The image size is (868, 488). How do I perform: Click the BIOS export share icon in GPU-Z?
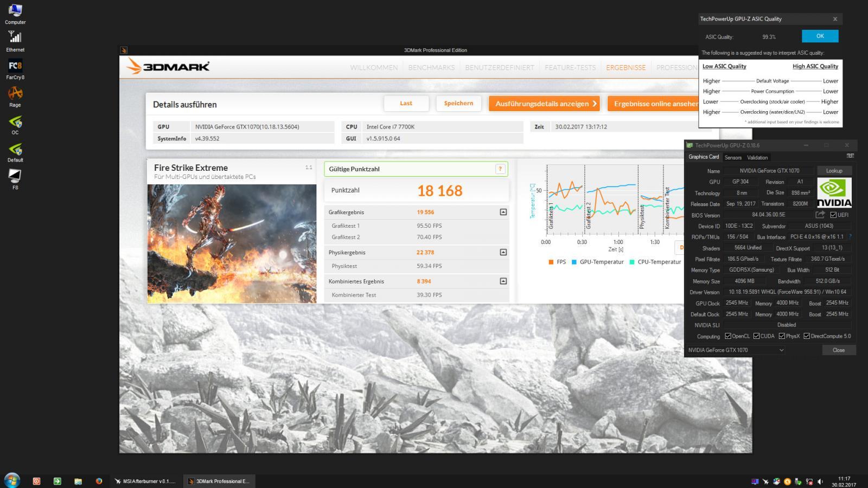[820, 215]
